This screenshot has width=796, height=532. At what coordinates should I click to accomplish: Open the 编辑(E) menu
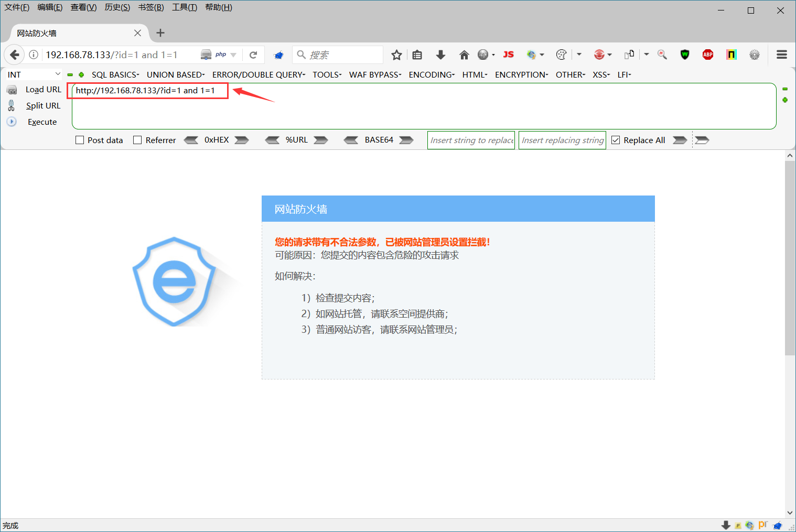pos(50,7)
